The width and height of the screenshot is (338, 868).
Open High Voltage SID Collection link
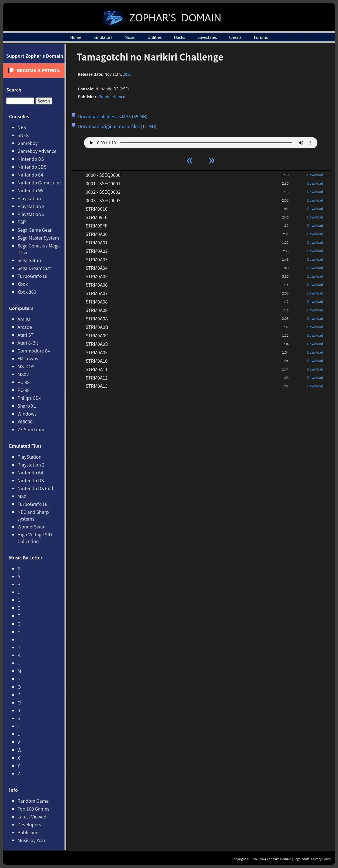[x=35, y=538]
